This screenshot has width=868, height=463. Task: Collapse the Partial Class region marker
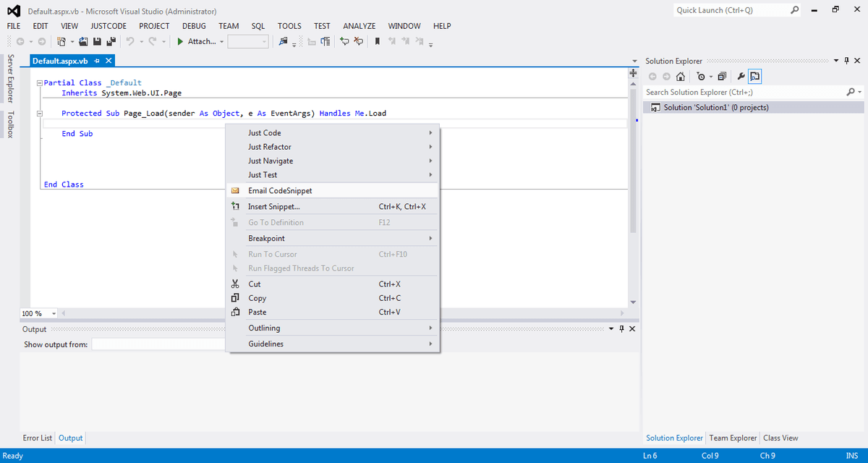tap(39, 82)
